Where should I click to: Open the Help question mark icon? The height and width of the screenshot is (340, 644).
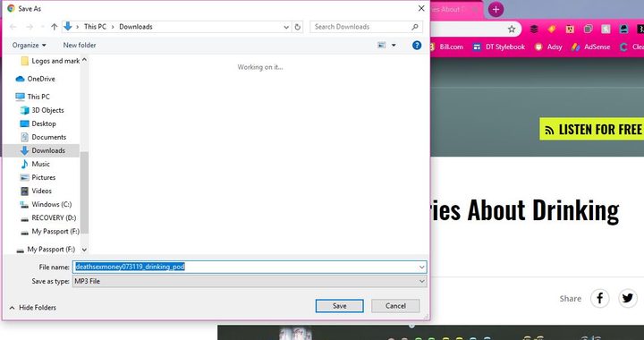point(417,45)
